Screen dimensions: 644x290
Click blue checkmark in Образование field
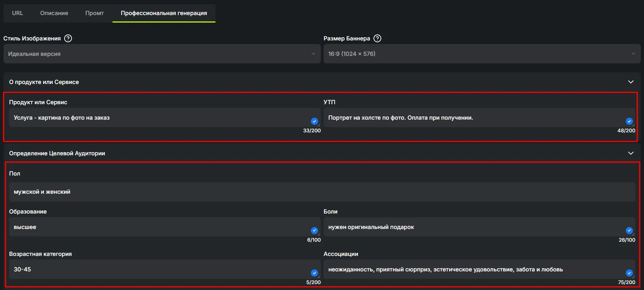[314, 231]
